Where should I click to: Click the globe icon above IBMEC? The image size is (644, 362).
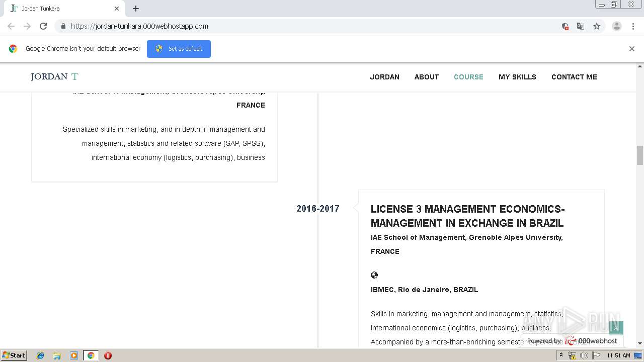point(374,275)
